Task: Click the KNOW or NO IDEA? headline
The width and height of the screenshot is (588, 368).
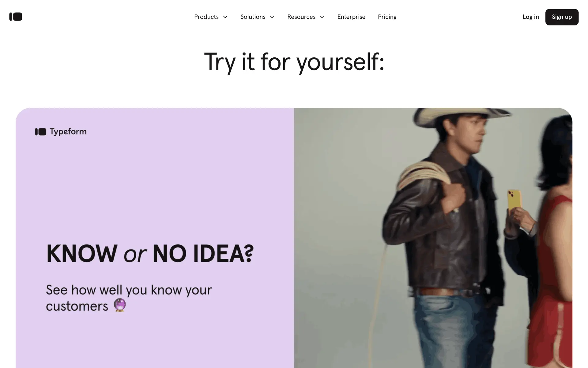Action: click(150, 254)
